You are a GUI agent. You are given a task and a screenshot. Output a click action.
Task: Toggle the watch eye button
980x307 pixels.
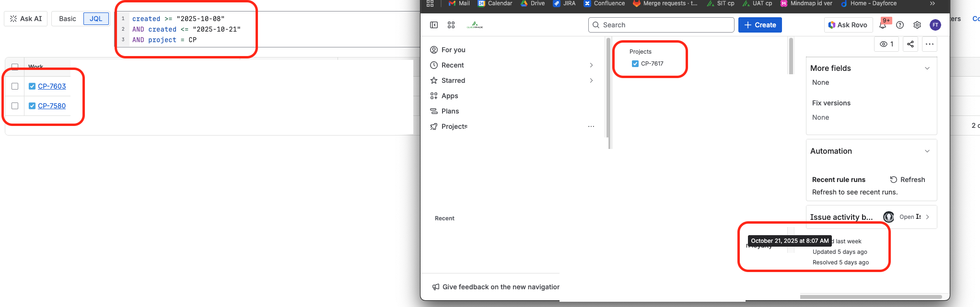coord(887,44)
